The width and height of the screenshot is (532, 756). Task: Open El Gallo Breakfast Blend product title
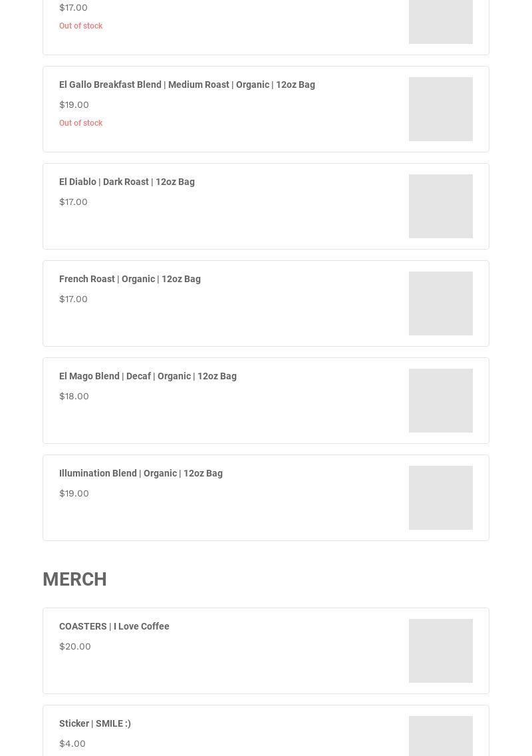click(187, 85)
